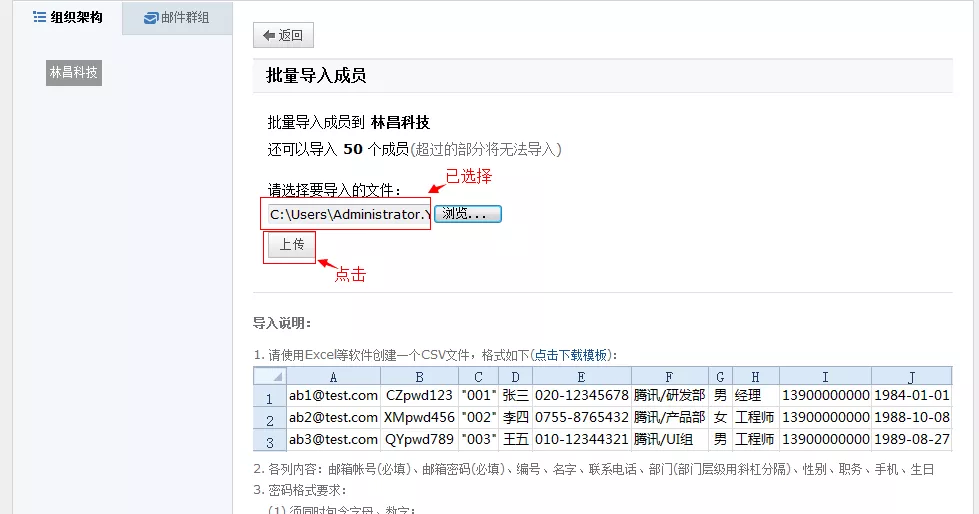Select column header J in the sample table

coord(911,376)
